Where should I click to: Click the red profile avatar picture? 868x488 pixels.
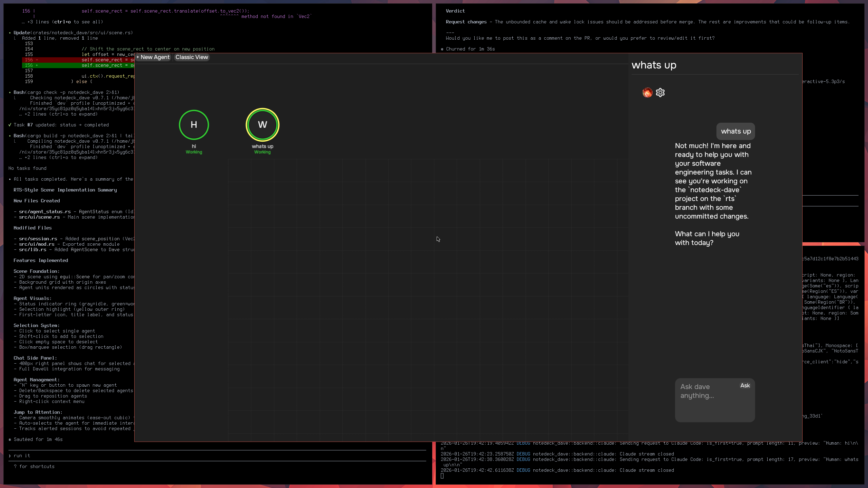tap(647, 93)
